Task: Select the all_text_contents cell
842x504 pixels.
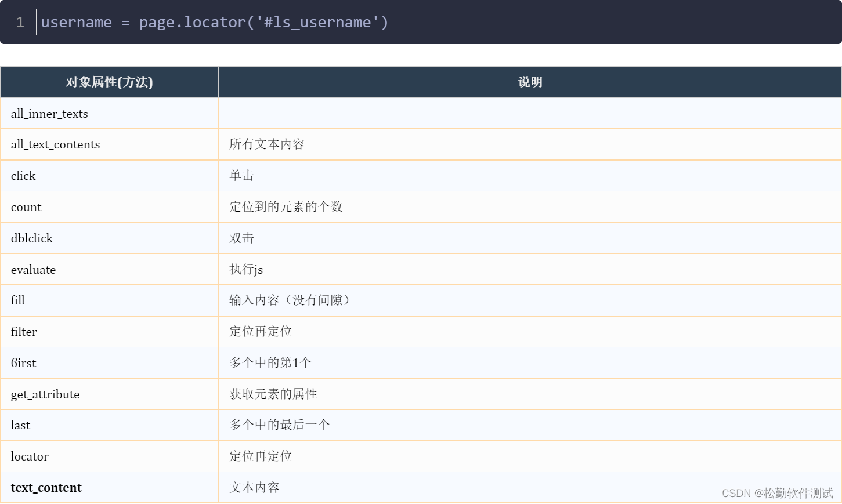Action: [109, 144]
